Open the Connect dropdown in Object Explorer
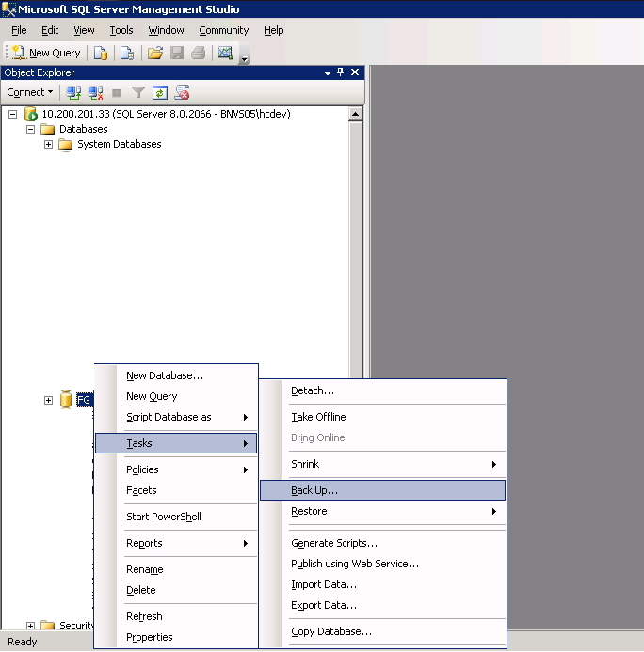 (x=30, y=92)
